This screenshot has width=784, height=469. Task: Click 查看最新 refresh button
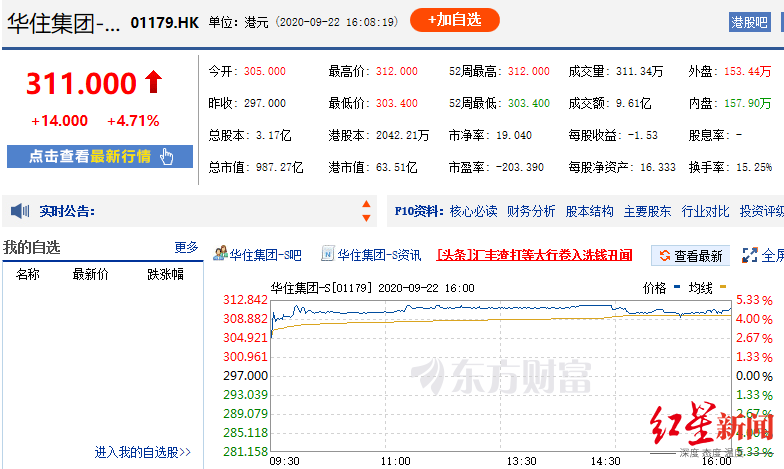tap(690, 256)
